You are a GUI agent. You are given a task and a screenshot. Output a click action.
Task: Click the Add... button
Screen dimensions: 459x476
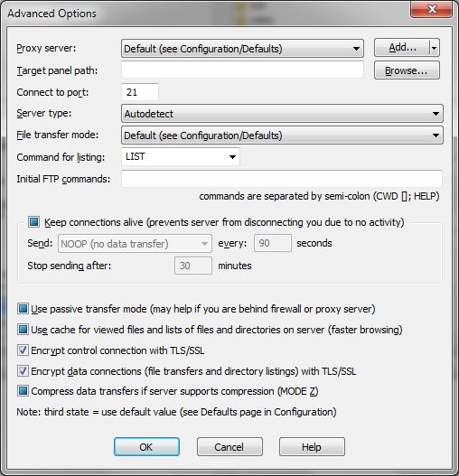coord(402,47)
